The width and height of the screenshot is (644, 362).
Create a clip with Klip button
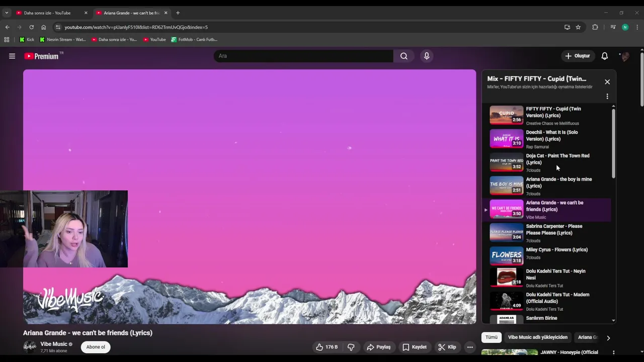pyautogui.click(x=447, y=347)
